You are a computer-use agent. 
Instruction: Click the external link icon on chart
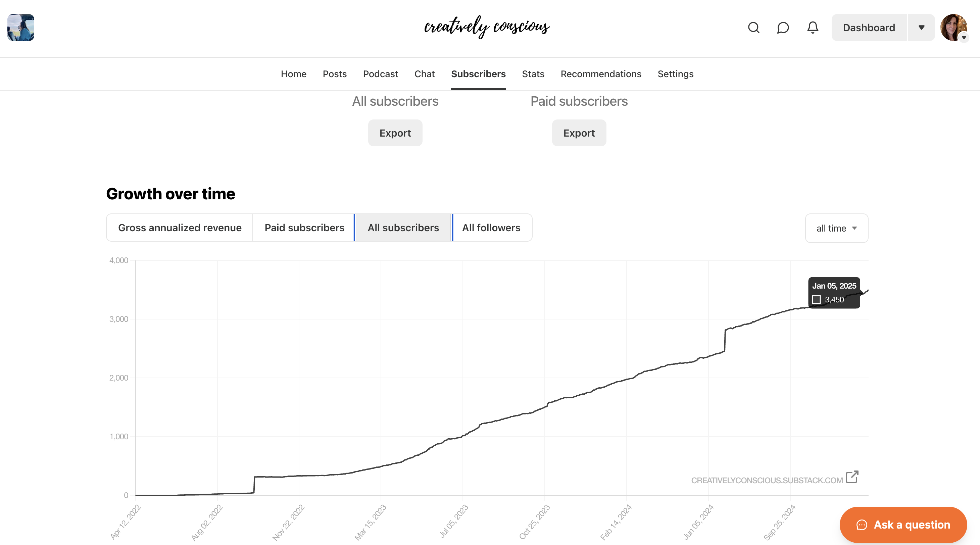pyautogui.click(x=852, y=477)
